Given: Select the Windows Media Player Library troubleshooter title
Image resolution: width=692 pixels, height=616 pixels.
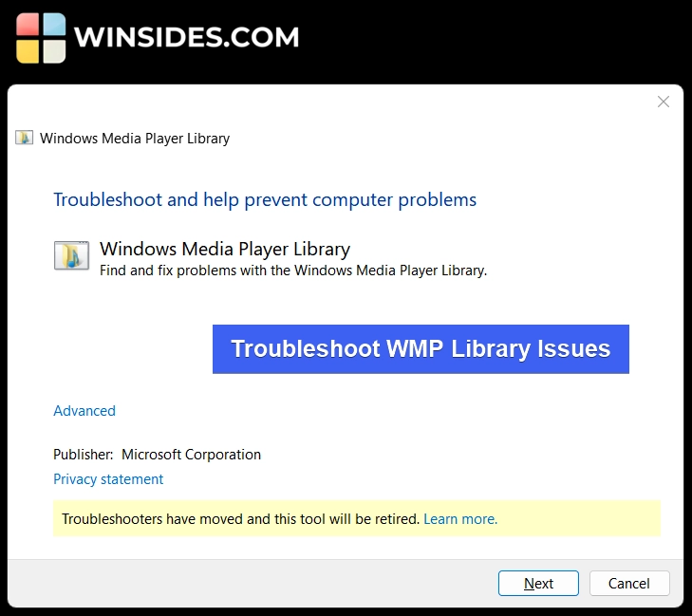Looking at the screenshot, I should pos(225,249).
